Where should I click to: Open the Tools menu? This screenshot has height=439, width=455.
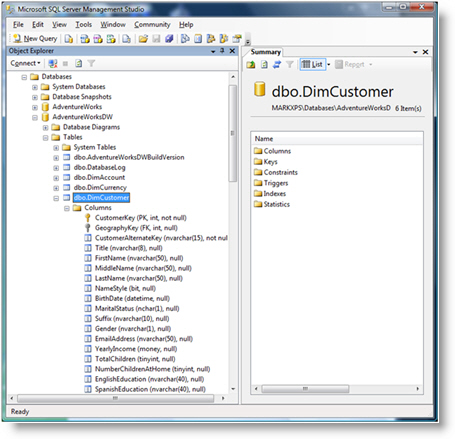coord(83,24)
